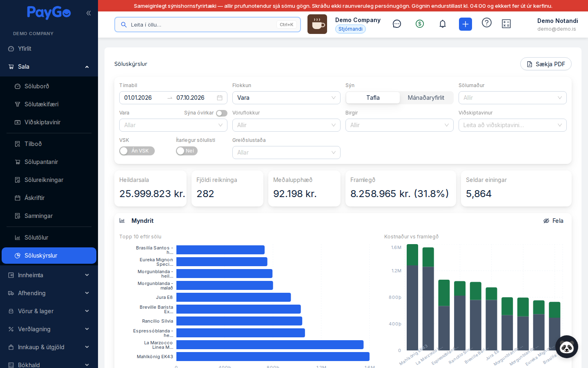The width and height of the screenshot is (588, 368).
Task: Go to Yfirlit dashboard
Action: pos(49,49)
